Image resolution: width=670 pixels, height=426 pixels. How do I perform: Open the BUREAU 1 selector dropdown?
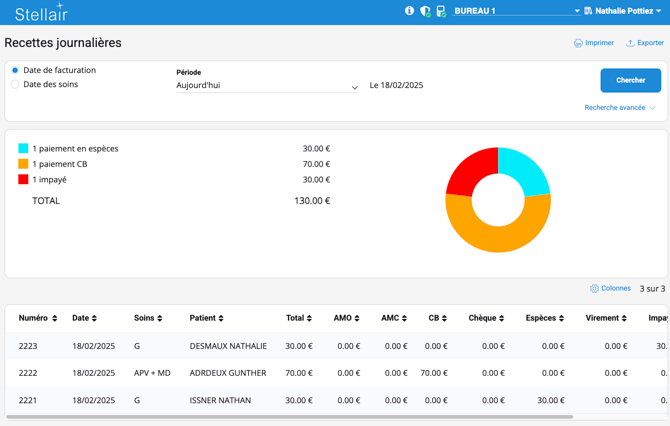[516, 12]
